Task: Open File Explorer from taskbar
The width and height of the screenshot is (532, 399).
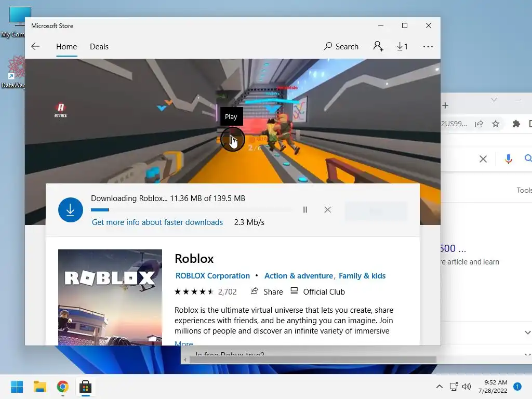Action: click(39, 387)
